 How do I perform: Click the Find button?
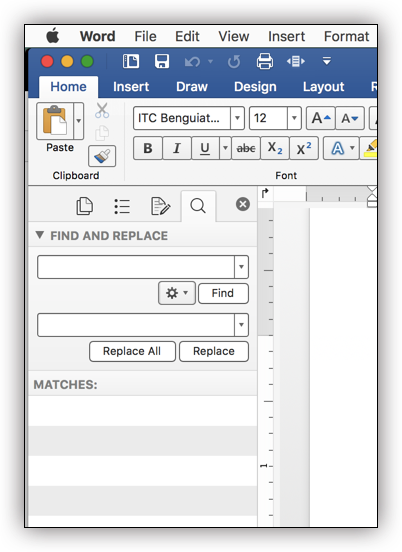pyautogui.click(x=223, y=293)
